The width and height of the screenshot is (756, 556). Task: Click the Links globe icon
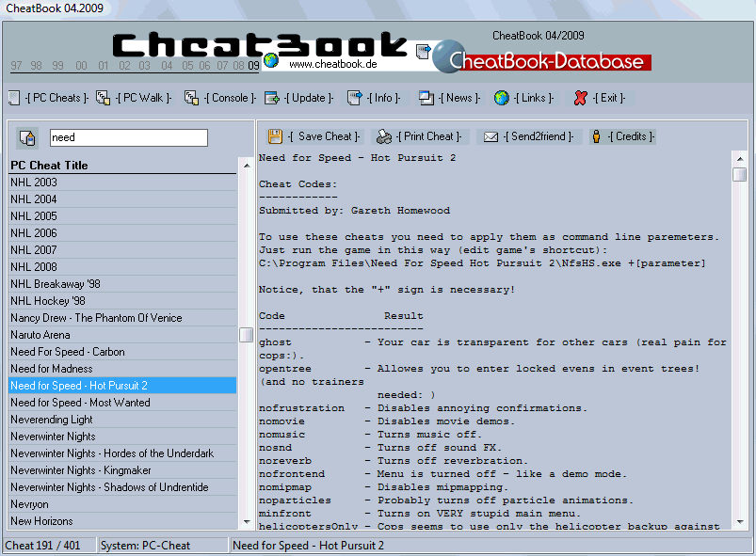[502, 98]
